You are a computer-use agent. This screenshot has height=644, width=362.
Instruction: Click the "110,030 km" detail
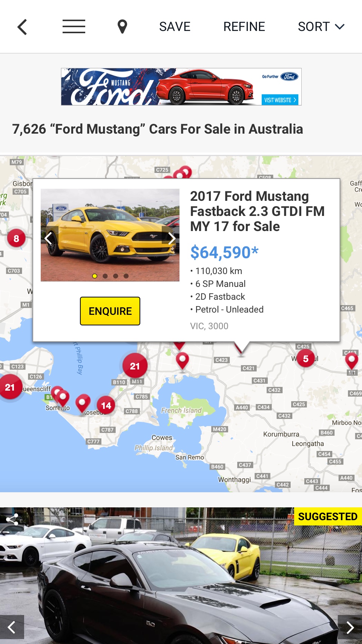[x=219, y=271]
